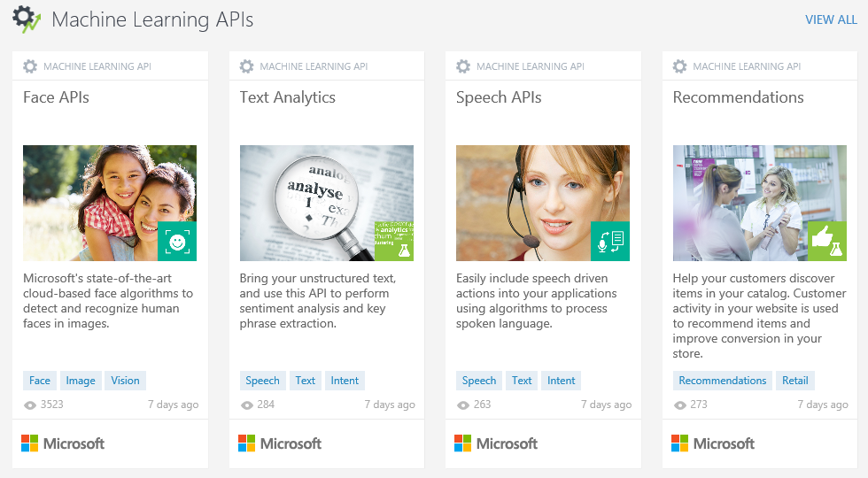This screenshot has height=478, width=868.
Task: Select the Image tag
Action: (x=81, y=381)
